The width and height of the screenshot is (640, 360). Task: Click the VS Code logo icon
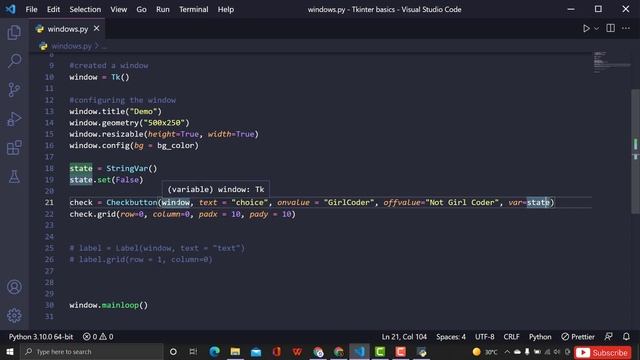pos(10,9)
